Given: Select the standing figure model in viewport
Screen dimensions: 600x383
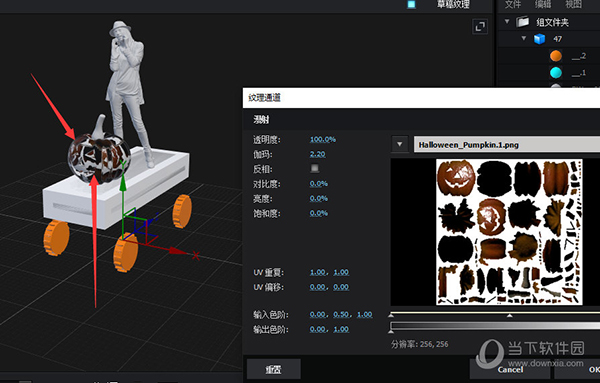Looking at the screenshot, I should 128,88.
